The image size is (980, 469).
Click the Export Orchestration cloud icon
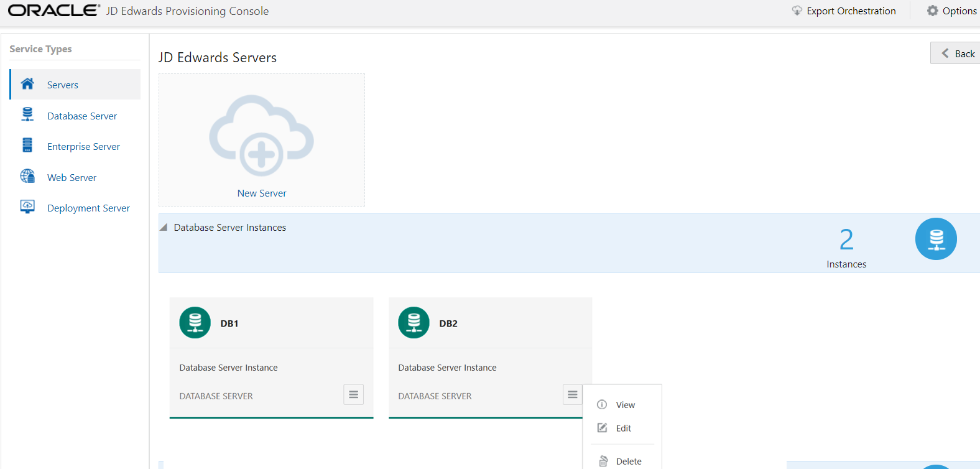coord(797,11)
